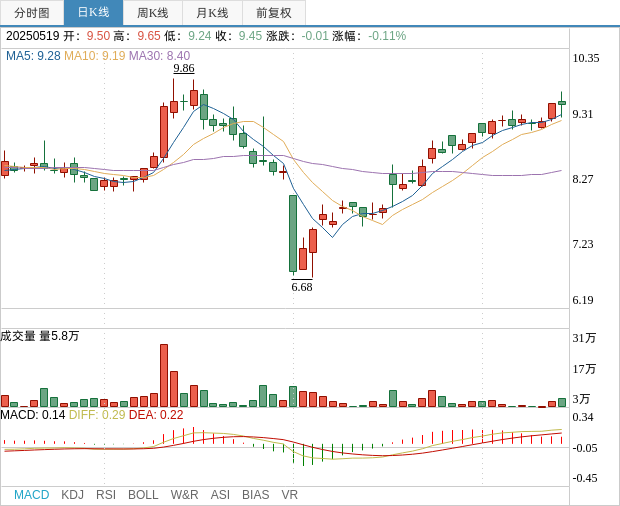Select the VR indicator
Viewport: 620px width, 506px height.
[x=289, y=495]
